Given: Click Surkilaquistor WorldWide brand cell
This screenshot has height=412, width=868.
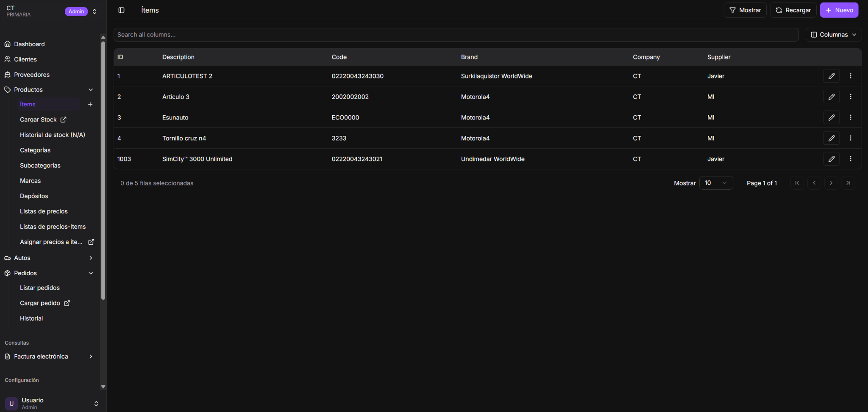Looking at the screenshot, I should tap(497, 76).
